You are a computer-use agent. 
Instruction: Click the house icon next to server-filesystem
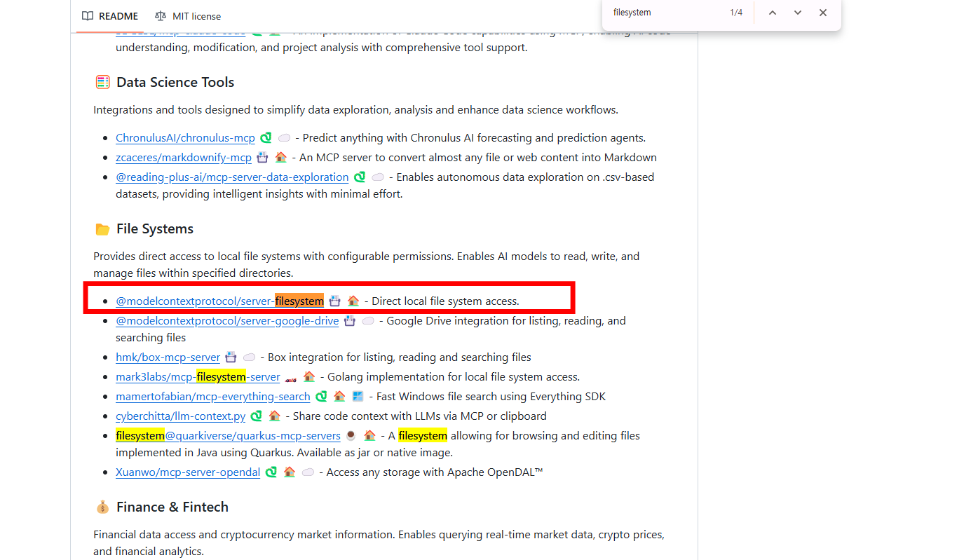coord(353,301)
